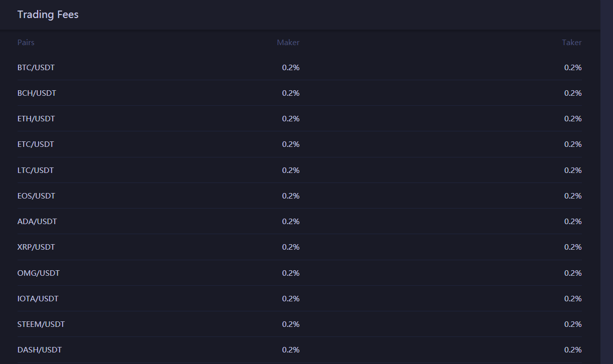Click the DASH/USDT taker fee value
The width and height of the screenshot is (613, 364).
pos(573,350)
